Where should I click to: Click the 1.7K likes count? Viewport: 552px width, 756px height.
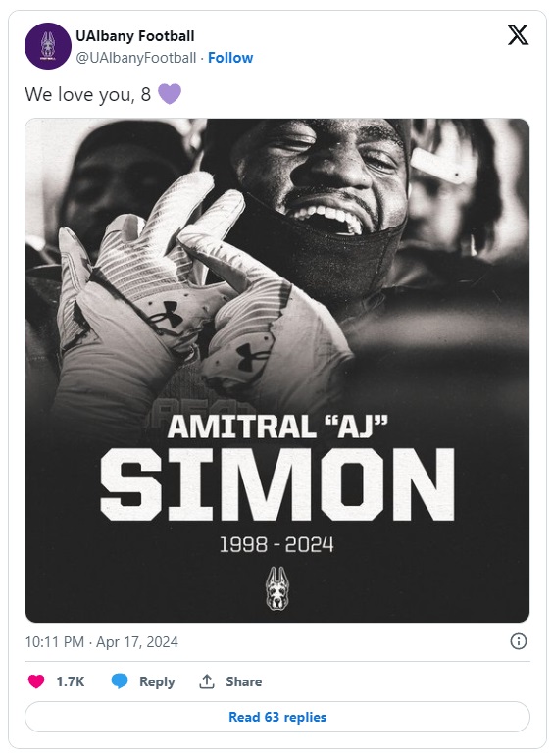(71, 681)
